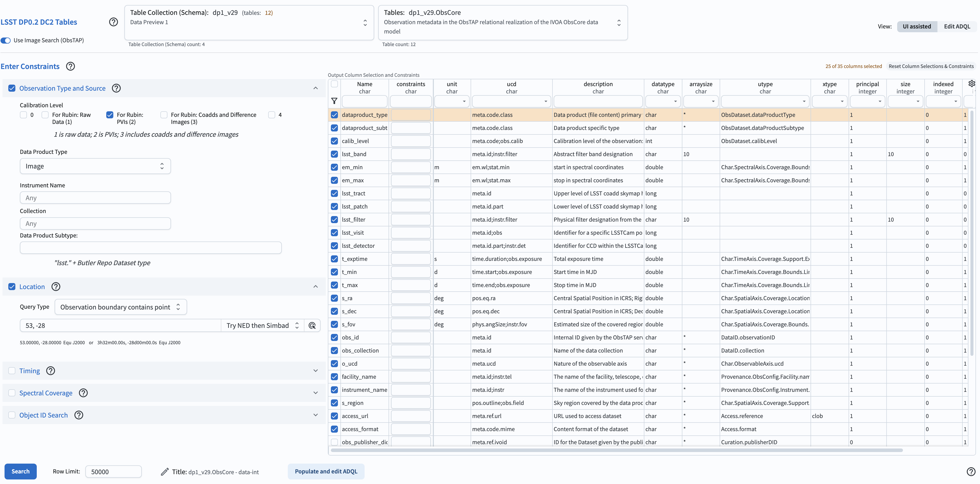Click the target search icon beside coordinates field

(x=312, y=325)
